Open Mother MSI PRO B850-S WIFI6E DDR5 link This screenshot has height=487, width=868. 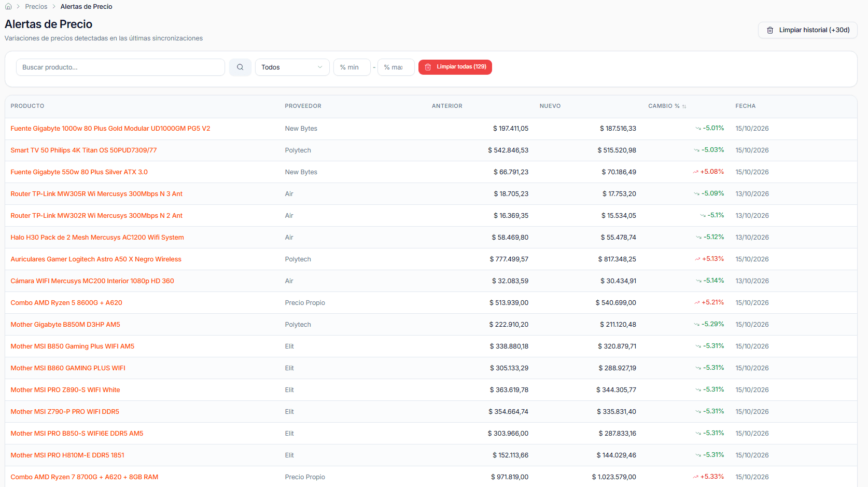(77, 434)
